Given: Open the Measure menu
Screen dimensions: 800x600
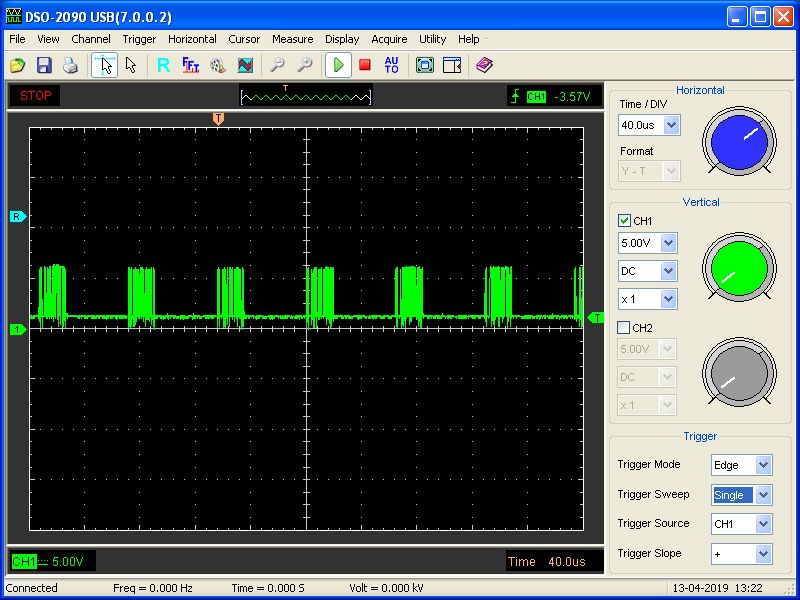Looking at the screenshot, I should (292, 39).
